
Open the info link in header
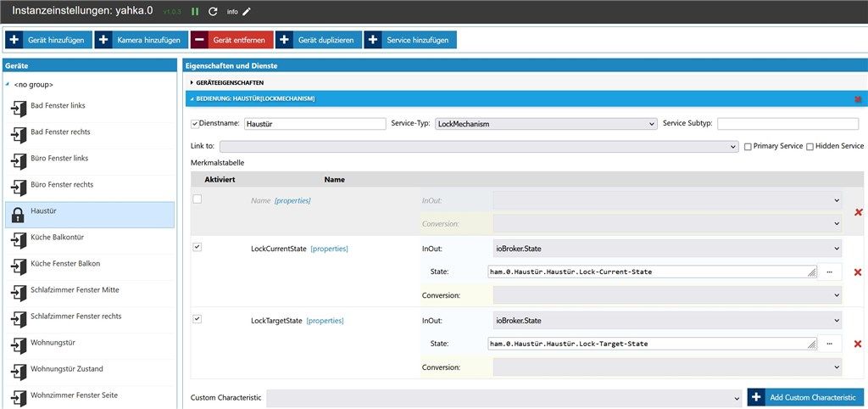(x=232, y=12)
